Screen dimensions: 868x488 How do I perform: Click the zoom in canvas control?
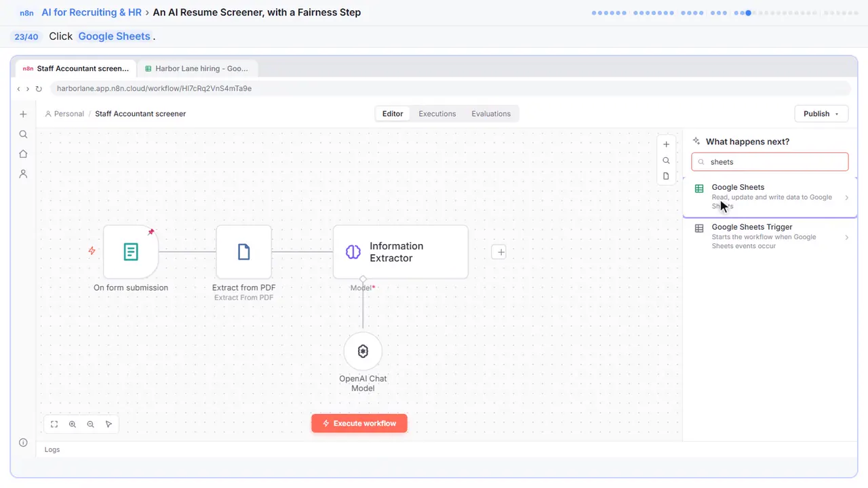tap(73, 424)
